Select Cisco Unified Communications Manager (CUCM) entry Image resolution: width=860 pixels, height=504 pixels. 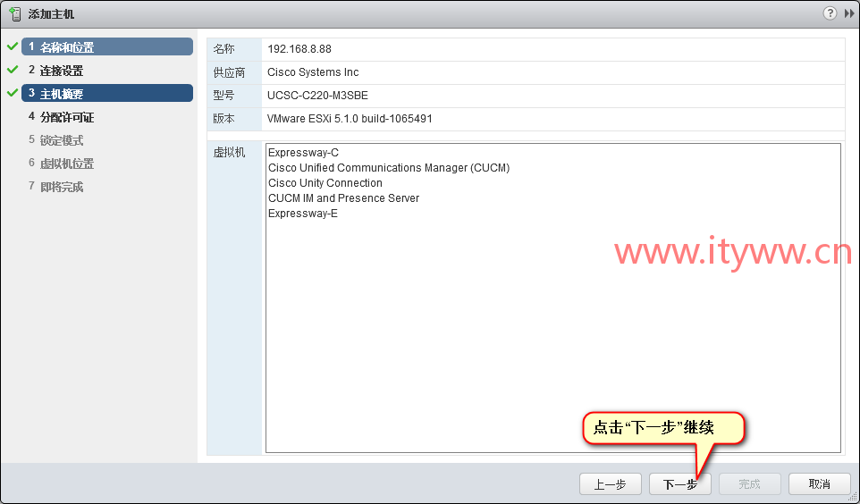click(x=389, y=168)
